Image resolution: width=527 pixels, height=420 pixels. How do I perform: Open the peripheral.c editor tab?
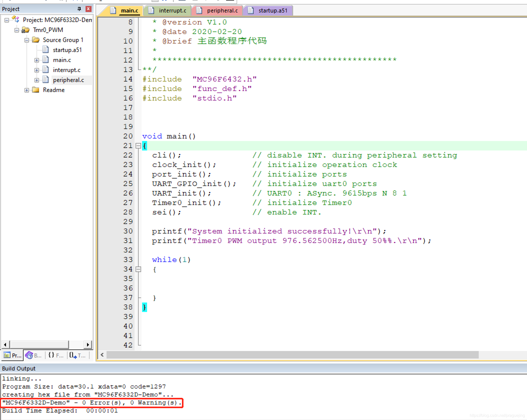click(x=217, y=10)
